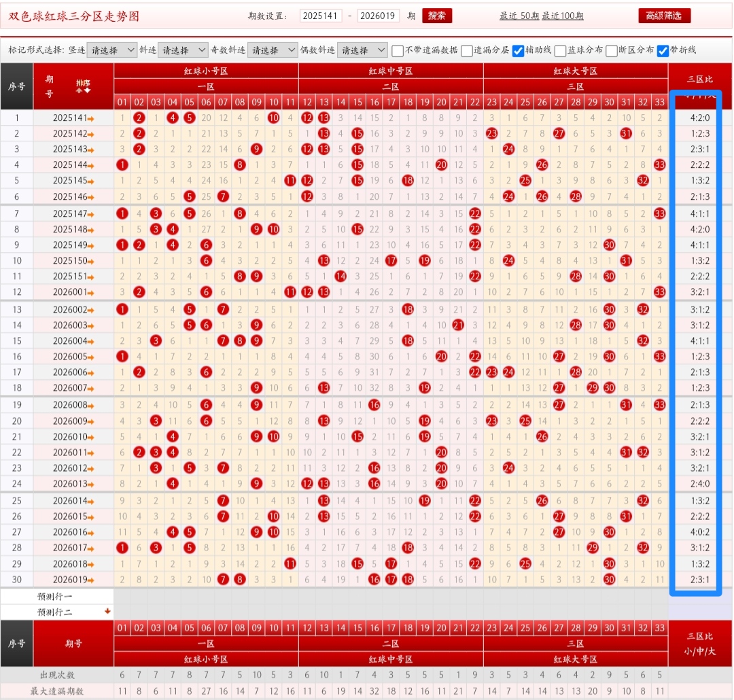
Task: Uncheck the 辅助线 checkbox
Action: point(518,50)
